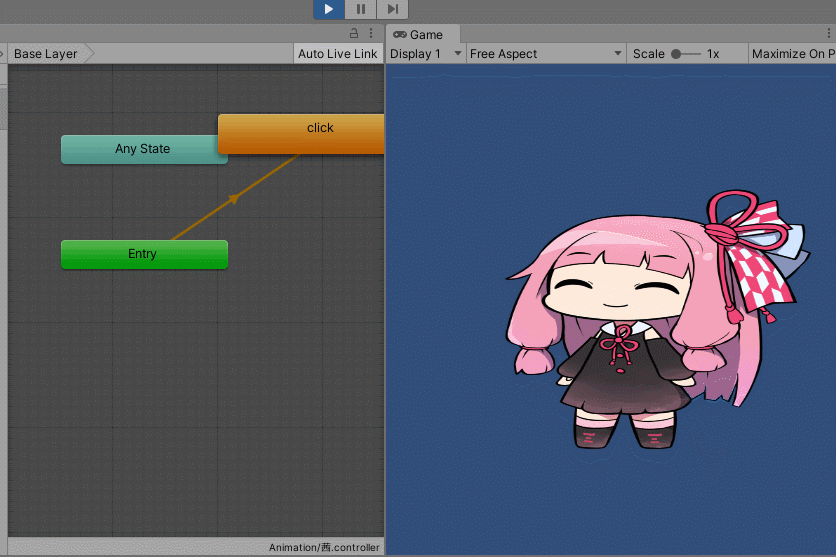This screenshot has height=557, width=836.
Task: Open the Display 1 dropdown
Action: (x=425, y=54)
